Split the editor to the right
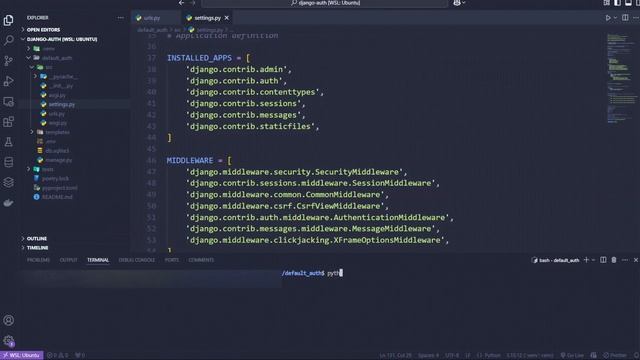Screen dimensions: 640x360 point(625,18)
